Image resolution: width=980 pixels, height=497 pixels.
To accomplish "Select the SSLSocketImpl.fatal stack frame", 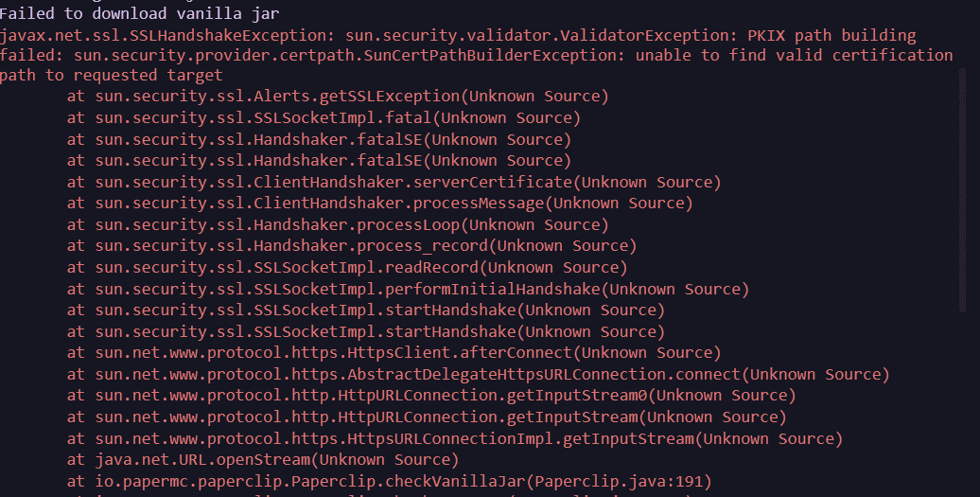I will [x=324, y=118].
